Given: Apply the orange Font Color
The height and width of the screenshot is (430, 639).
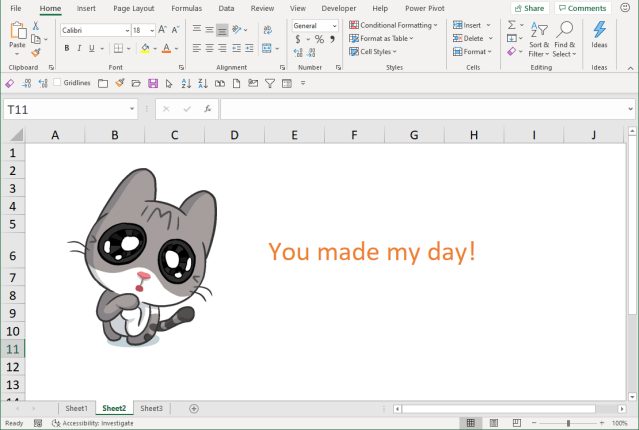Looking at the screenshot, I should (166, 49).
